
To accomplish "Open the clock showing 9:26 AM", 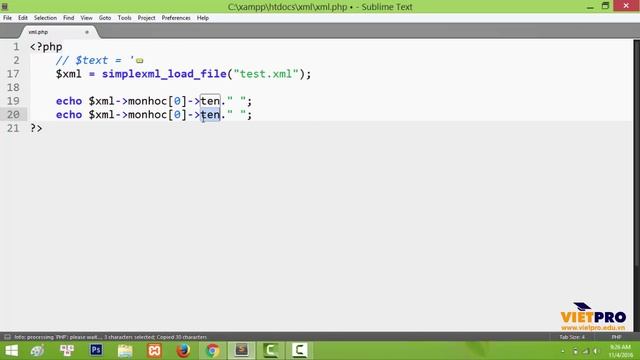I will pyautogui.click(x=620, y=351).
